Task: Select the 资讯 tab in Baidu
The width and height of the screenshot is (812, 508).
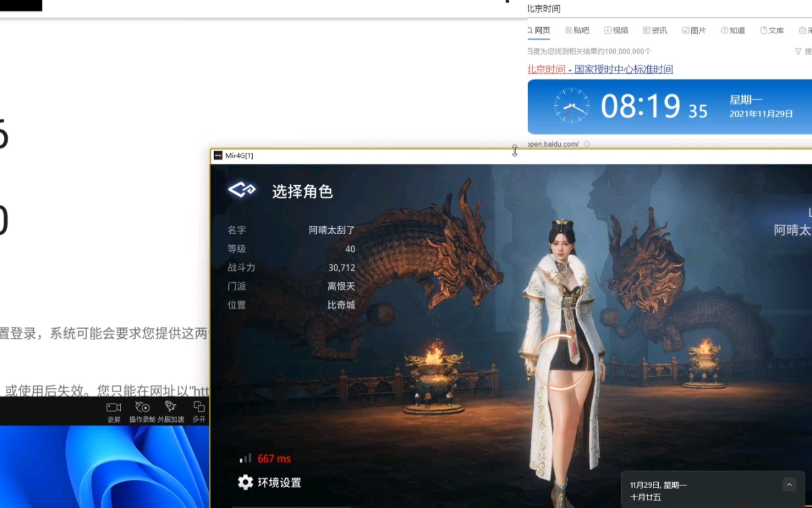Action: click(655, 30)
